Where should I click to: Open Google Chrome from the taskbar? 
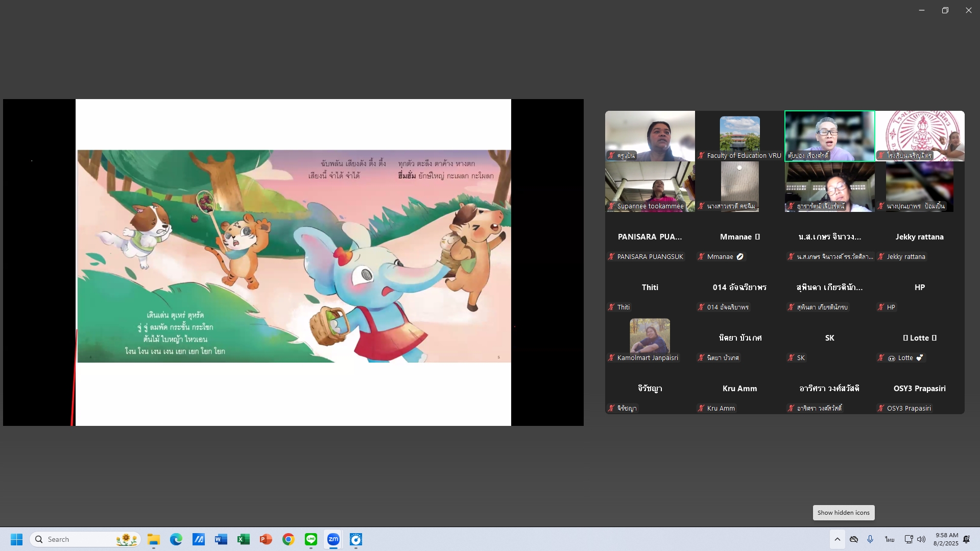289,539
